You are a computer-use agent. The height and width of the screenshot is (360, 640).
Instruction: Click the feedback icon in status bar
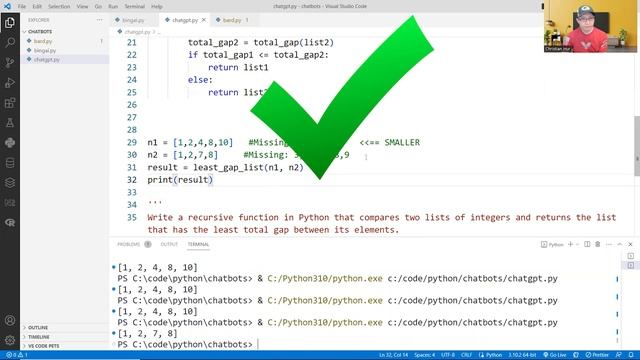[619, 355]
